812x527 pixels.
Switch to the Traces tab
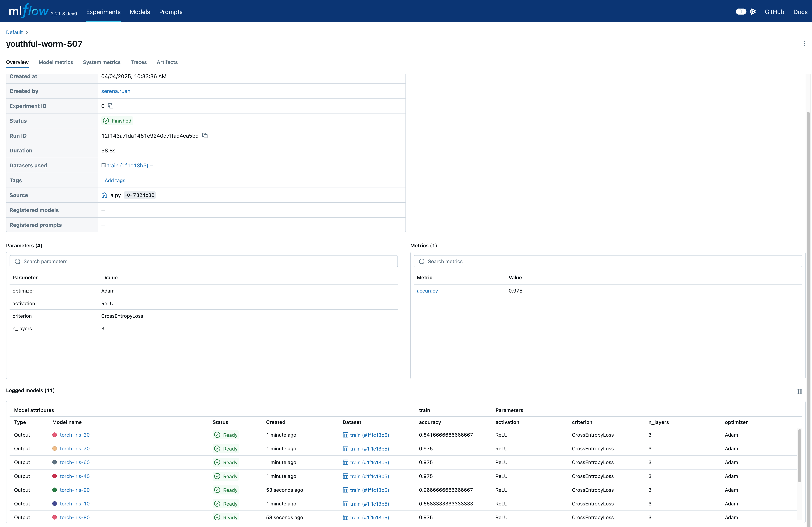[x=139, y=62]
